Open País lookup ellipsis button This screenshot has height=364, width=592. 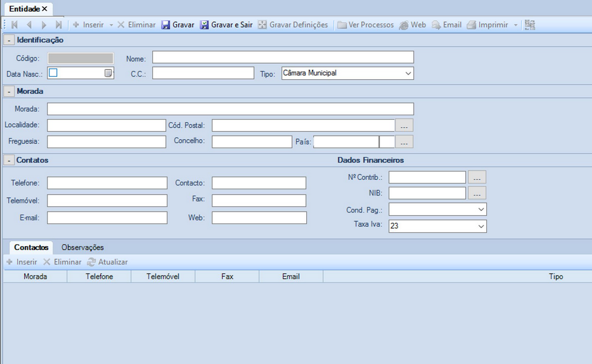click(404, 142)
